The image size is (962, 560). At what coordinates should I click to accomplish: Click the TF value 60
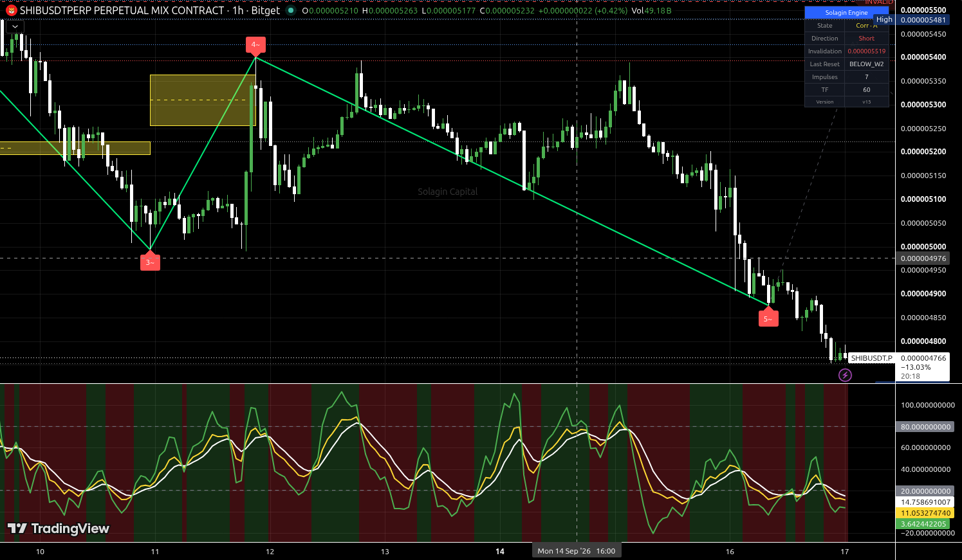point(866,90)
